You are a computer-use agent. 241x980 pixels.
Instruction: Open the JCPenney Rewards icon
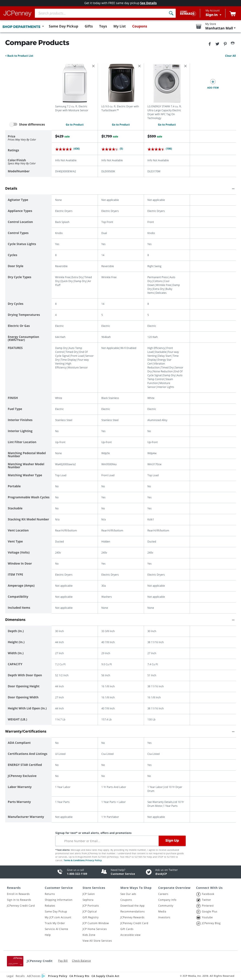point(187,13)
